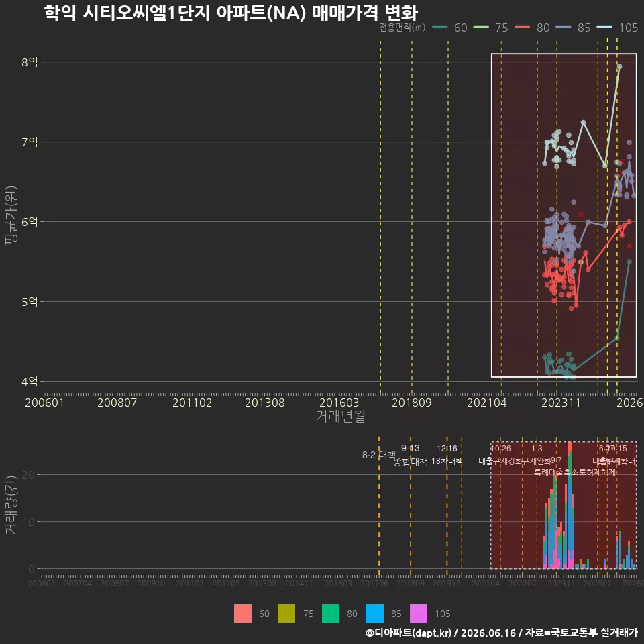Click the 202207 label on volume chart axis
Image resolution: width=644 pixels, height=644 pixels.
pos(523,583)
